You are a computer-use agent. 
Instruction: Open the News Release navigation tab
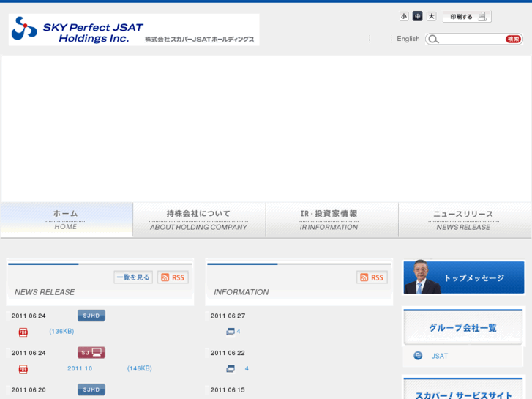465,220
